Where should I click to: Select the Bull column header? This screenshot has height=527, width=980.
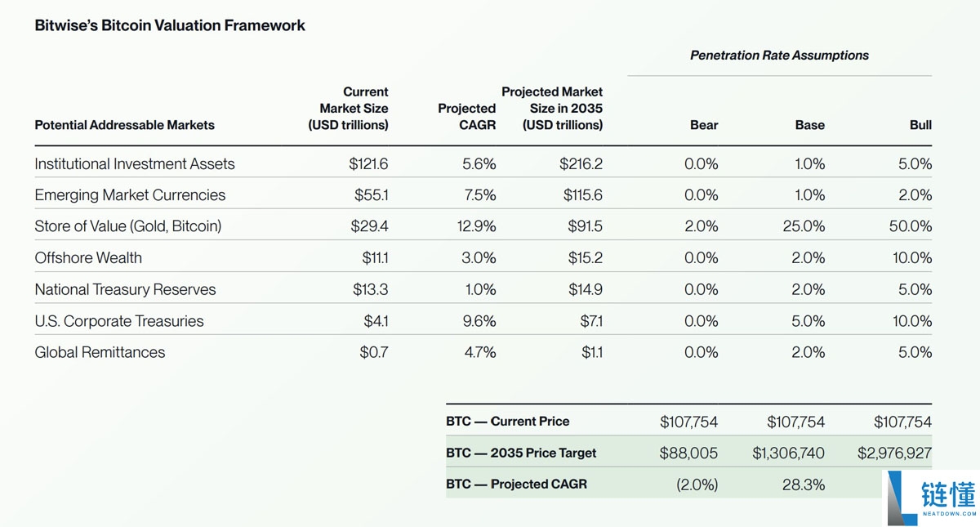[x=920, y=125]
